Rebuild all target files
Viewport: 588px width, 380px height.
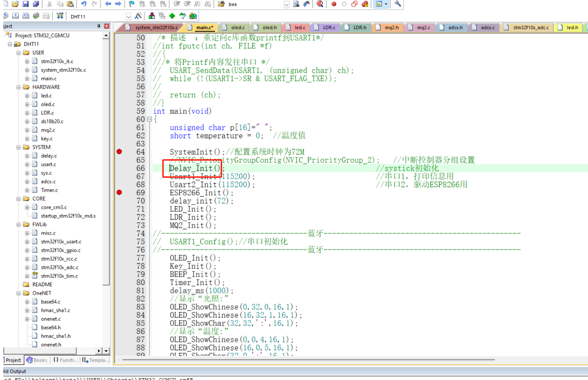[x=25, y=16]
